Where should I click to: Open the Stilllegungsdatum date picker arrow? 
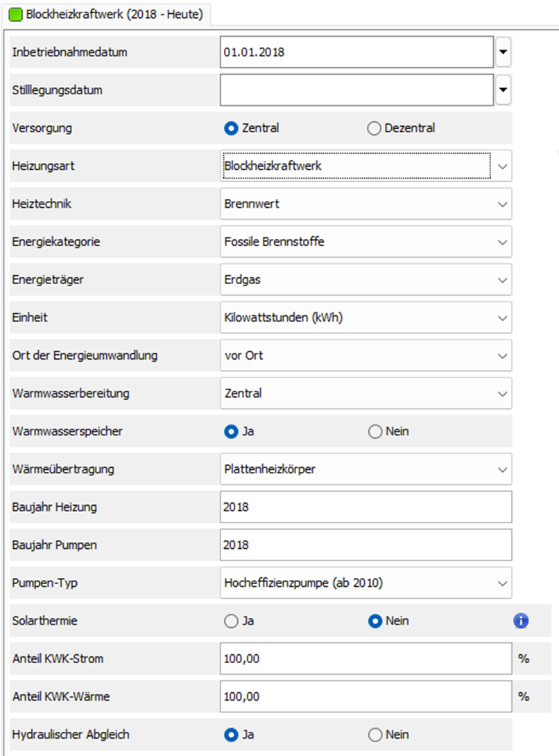(504, 90)
